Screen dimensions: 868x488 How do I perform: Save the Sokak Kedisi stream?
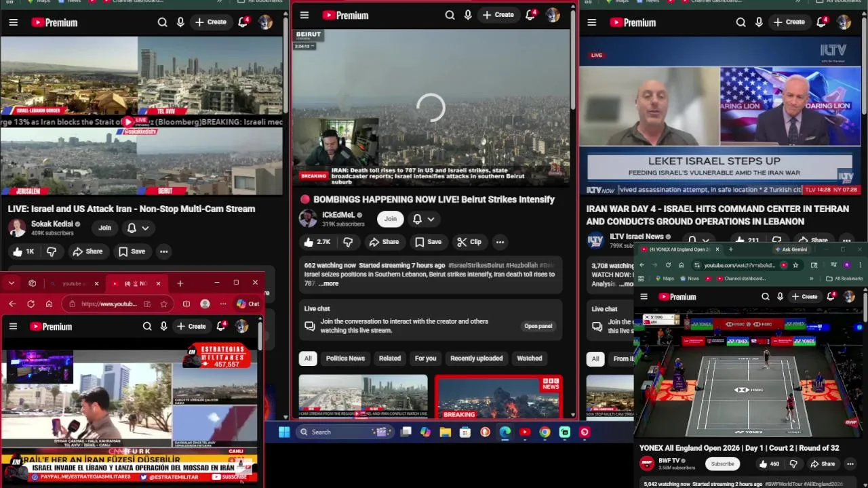(132, 251)
